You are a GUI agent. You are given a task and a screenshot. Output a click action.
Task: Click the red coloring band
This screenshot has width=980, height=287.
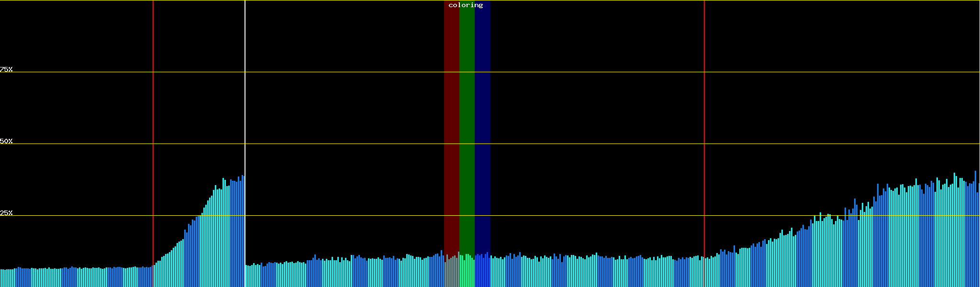[x=451, y=120]
